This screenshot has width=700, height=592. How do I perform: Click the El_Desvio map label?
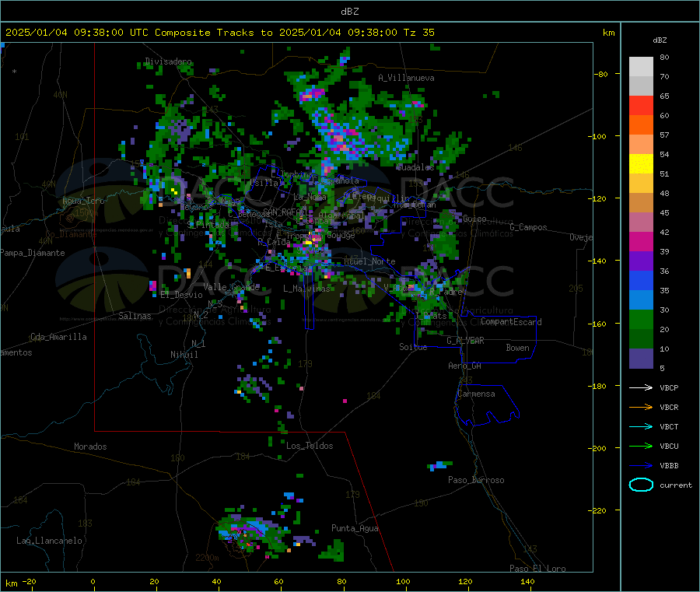pos(182,295)
